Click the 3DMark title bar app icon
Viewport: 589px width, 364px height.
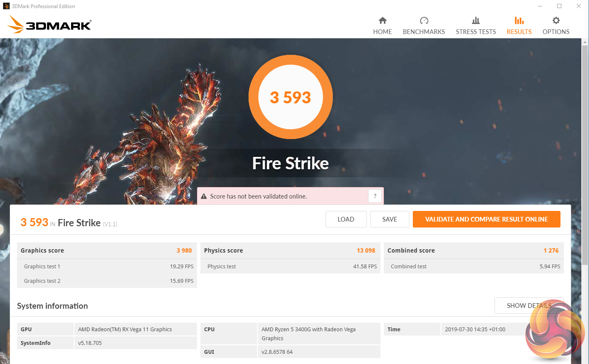click(x=6, y=6)
